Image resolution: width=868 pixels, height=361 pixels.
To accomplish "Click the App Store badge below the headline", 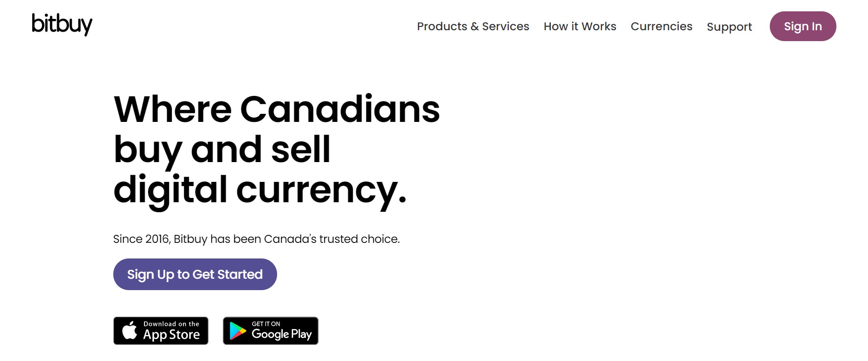I will (x=160, y=330).
